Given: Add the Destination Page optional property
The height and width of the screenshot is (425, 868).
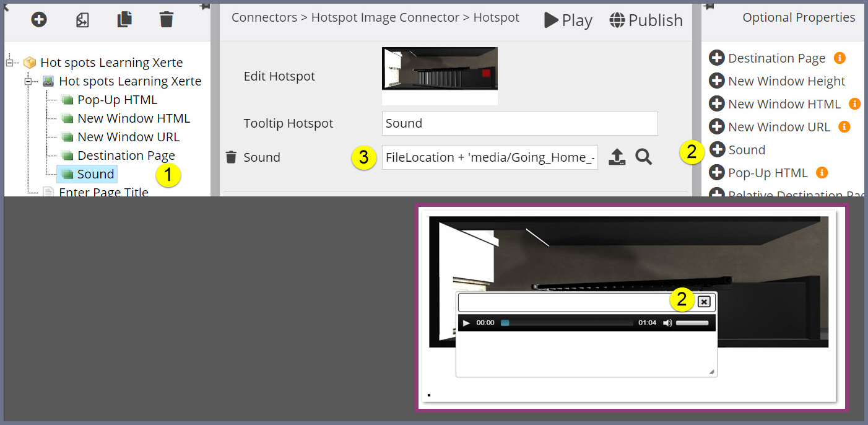Looking at the screenshot, I should click(717, 58).
